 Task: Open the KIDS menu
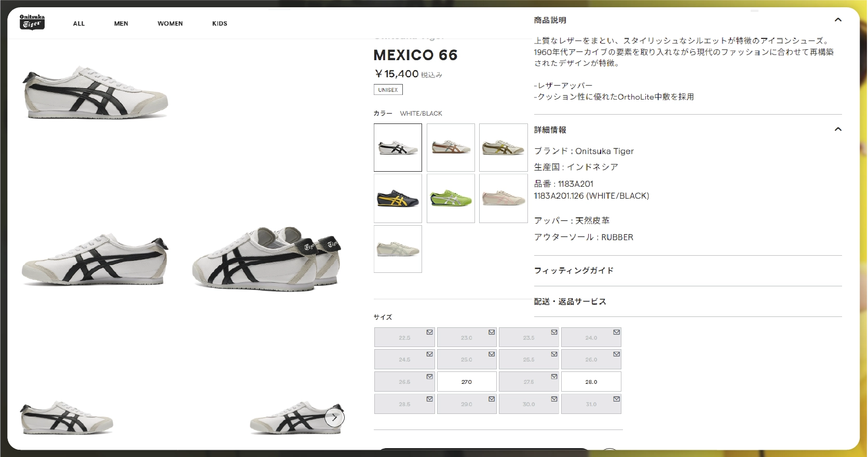click(x=220, y=23)
